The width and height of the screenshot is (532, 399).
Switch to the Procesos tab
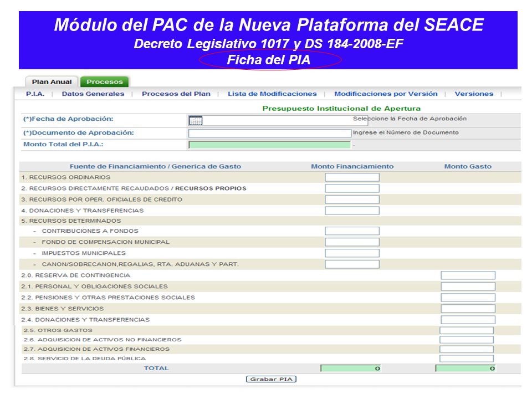[105, 82]
